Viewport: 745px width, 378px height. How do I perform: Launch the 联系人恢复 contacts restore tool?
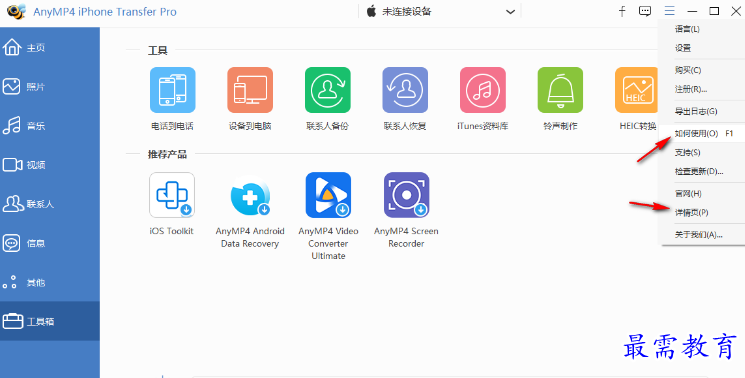point(405,90)
